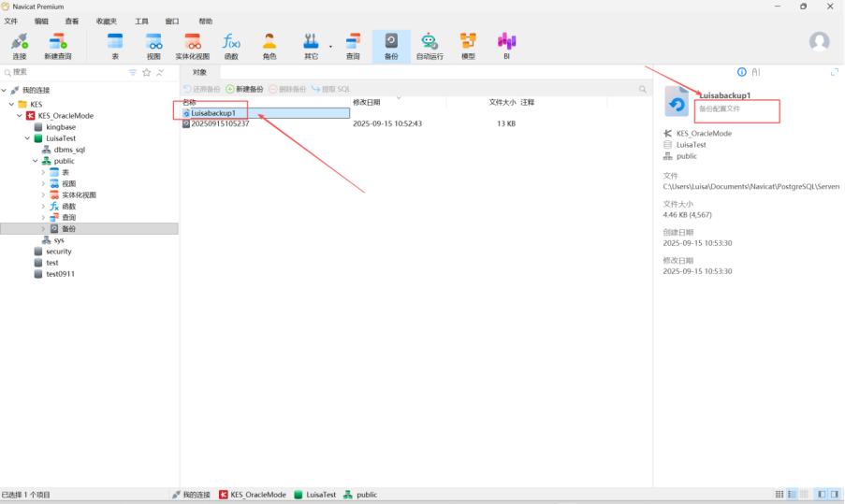Click the 新建备份 (New Backup) button
The height and width of the screenshot is (504, 845).
[244, 89]
